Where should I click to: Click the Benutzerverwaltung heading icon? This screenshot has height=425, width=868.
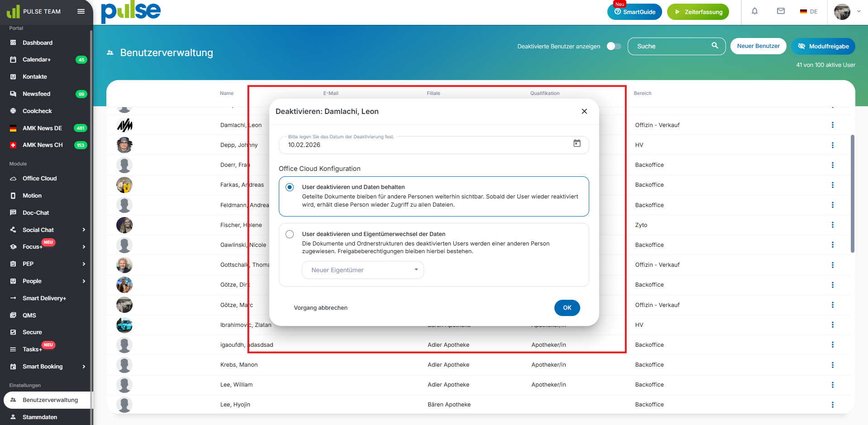tap(110, 53)
